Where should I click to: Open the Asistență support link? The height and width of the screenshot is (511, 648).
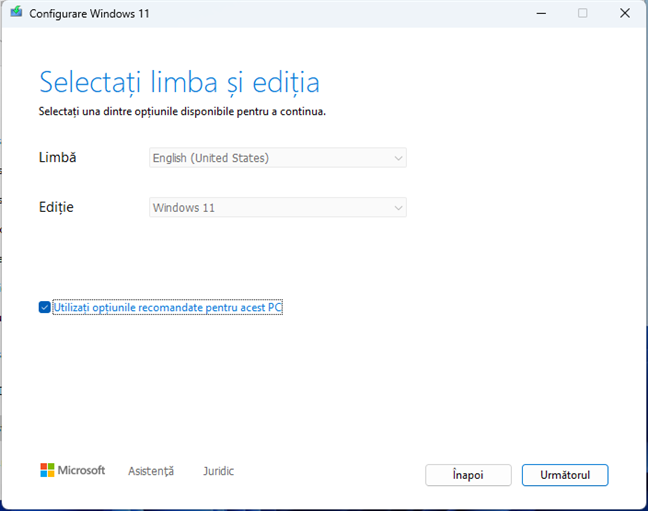151,471
